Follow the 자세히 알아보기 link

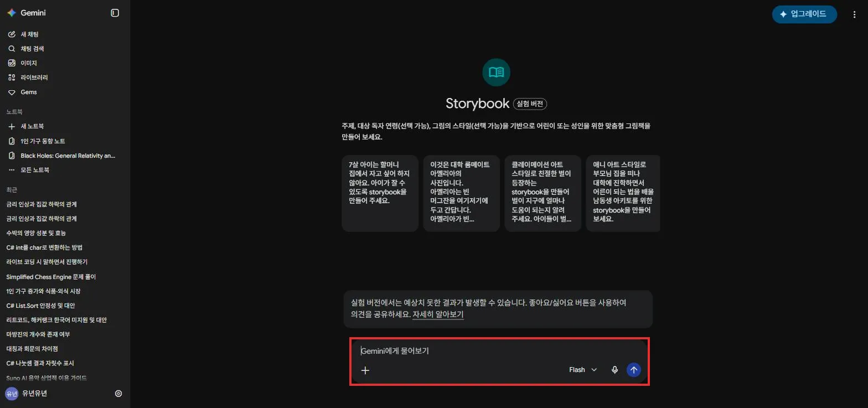coord(438,314)
